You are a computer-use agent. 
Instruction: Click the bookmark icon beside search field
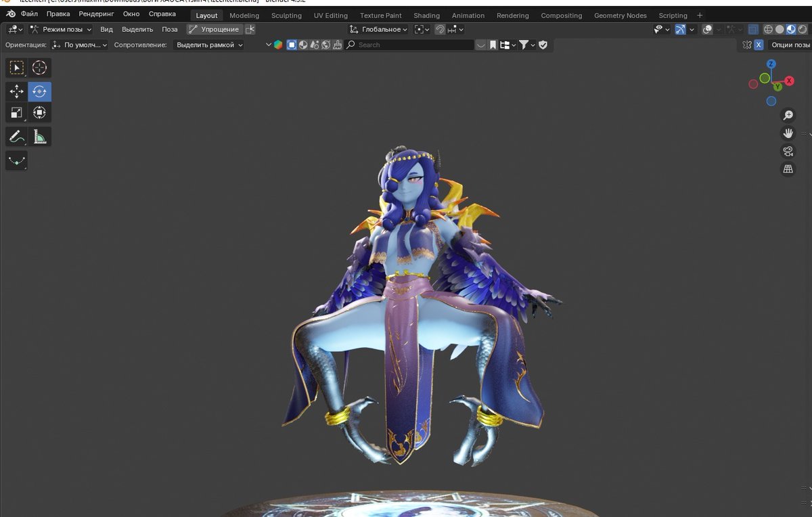click(493, 45)
